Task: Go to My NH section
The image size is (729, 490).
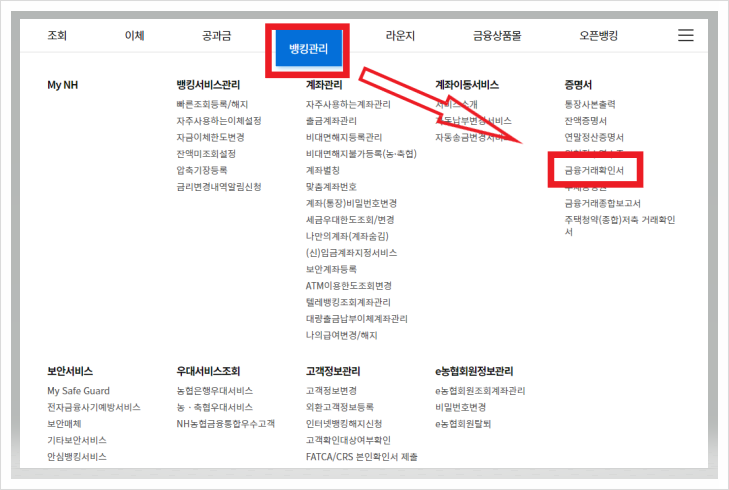Action: (x=62, y=85)
